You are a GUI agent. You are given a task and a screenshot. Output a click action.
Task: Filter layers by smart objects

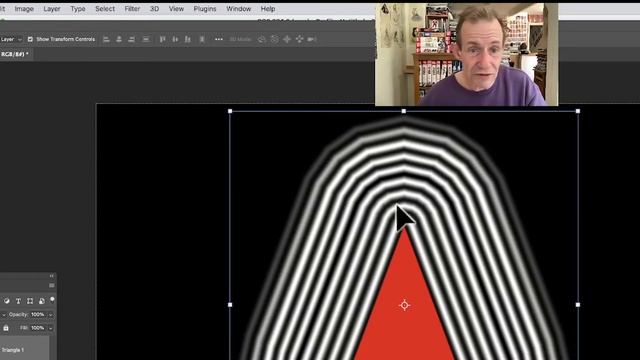[x=41, y=301]
